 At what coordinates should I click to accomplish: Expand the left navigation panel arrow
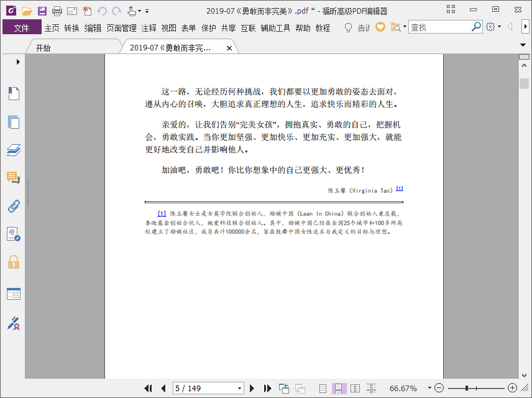[x=18, y=62]
